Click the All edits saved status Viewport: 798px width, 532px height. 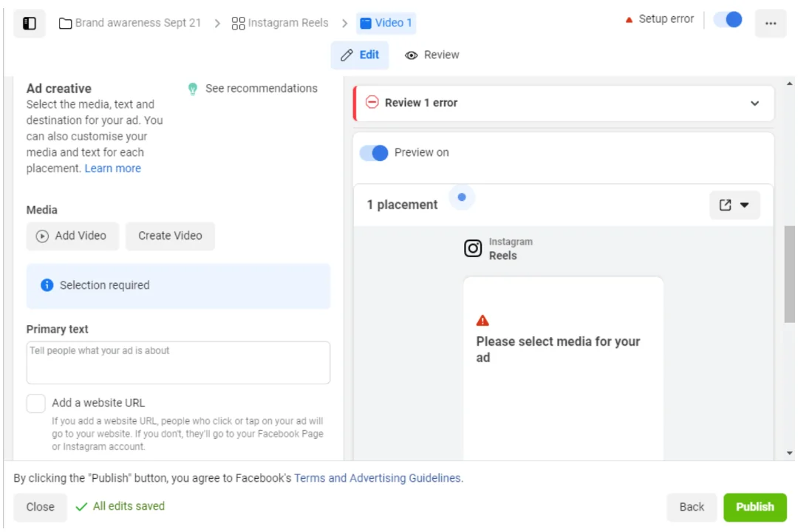(x=120, y=507)
